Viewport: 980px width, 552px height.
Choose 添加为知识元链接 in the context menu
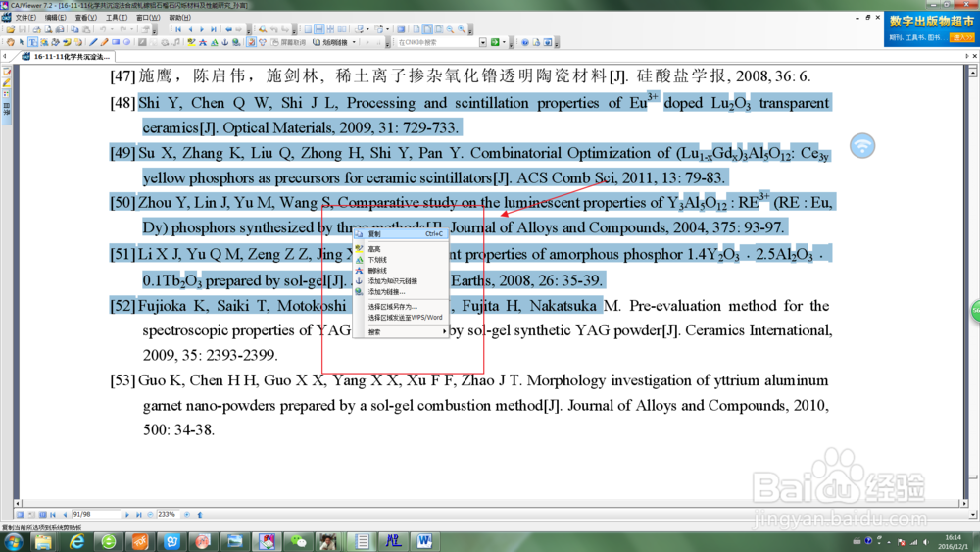coord(401,281)
